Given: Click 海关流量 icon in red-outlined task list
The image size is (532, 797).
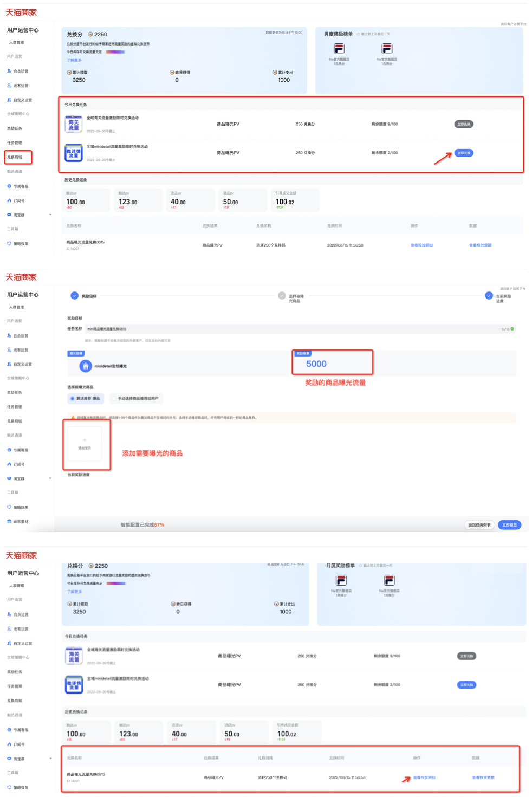Looking at the screenshot, I should coord(73,124).
